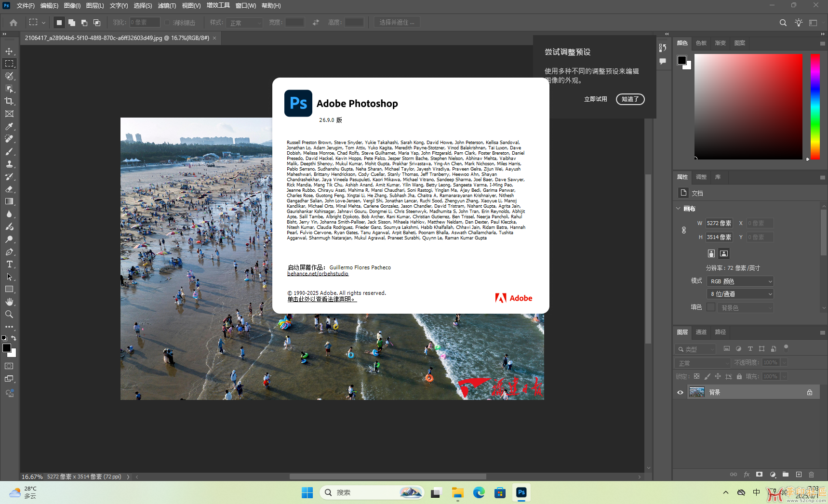Toggle visibility of 背景 layer

[x=680, y=392]
